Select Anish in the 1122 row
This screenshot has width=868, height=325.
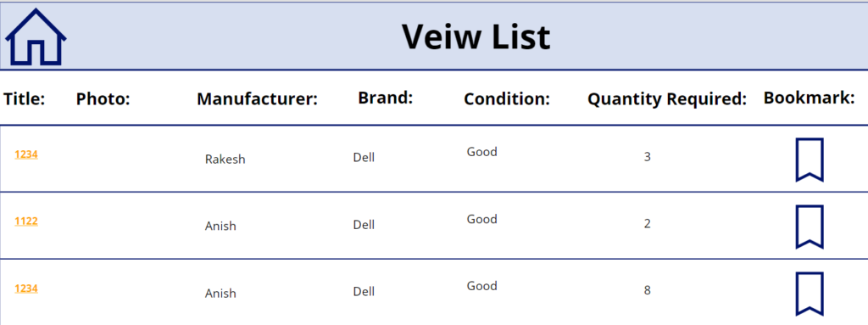click(220, 226)
